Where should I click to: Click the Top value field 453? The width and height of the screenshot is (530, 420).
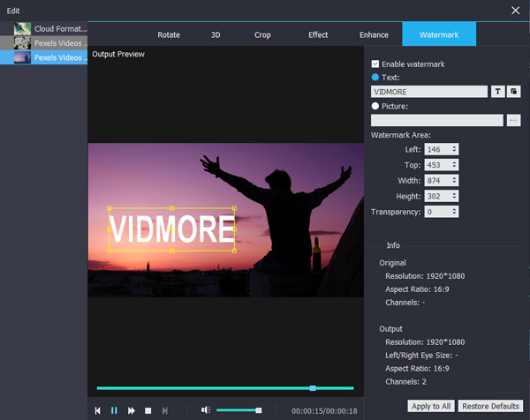438,165
